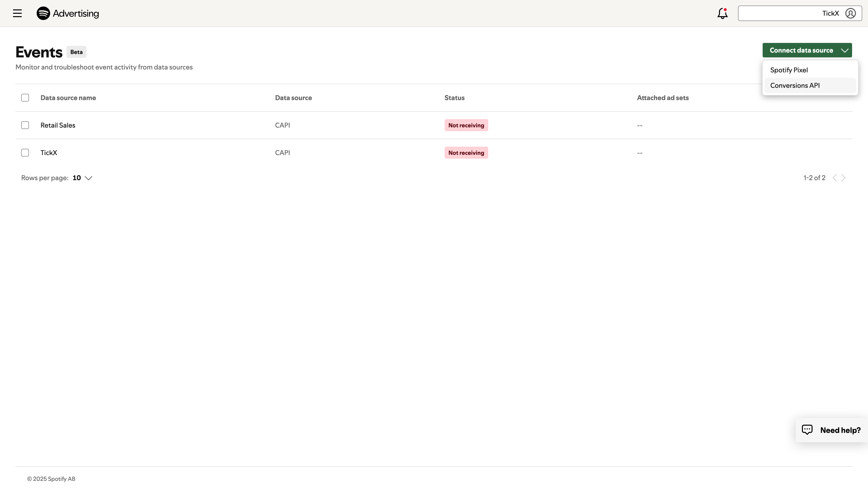Screen dimensions: 868x491
Task: Go to the next page of results
Action: tap(843, 178)
